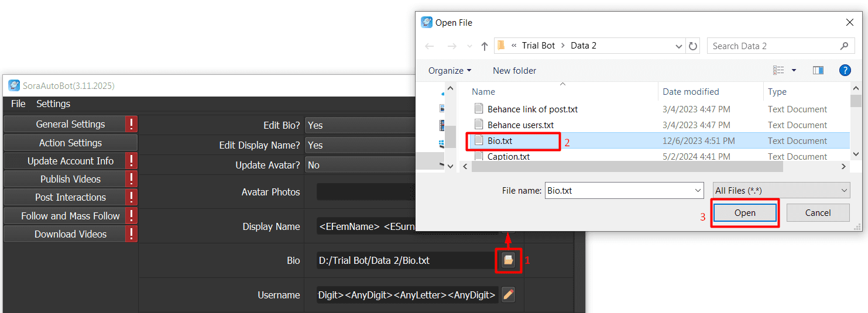Open the view options dropdown arrow
This screenshot has width=868, height=313.
coord(794,70)
